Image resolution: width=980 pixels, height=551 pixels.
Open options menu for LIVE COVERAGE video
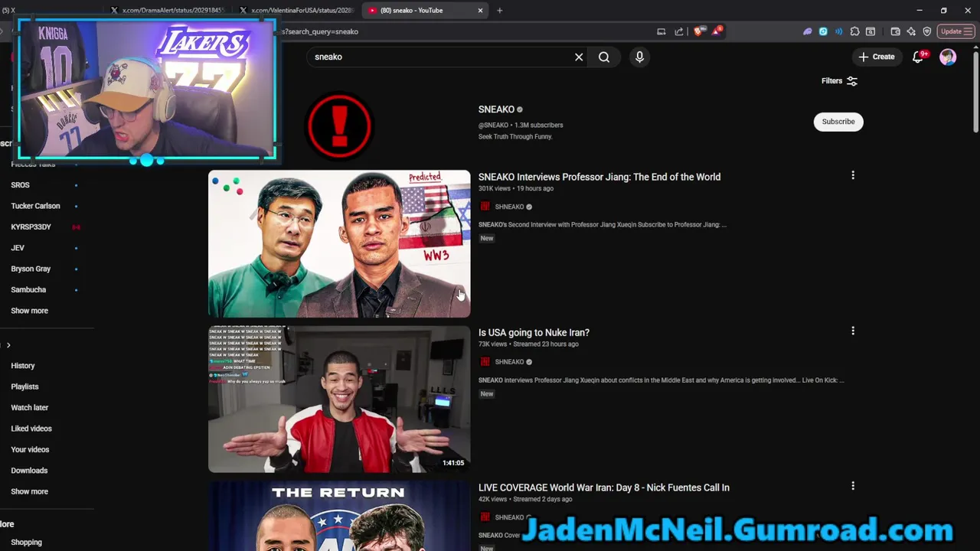click(x=853, y=486)
